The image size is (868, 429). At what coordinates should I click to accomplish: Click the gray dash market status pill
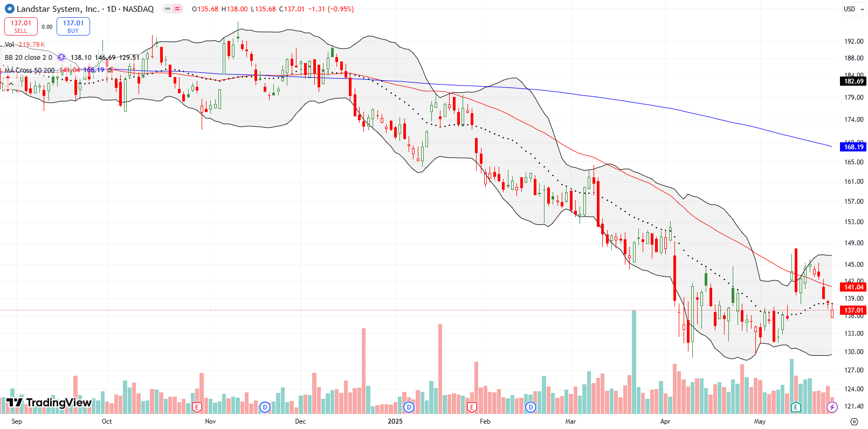[x=167, y=9]
